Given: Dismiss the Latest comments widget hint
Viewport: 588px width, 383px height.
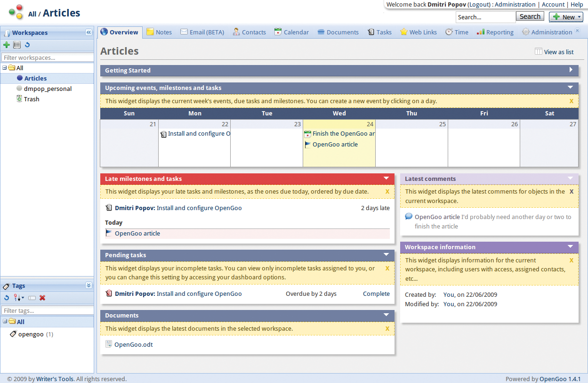Looking at the screenshot, I should pos(572,191).
